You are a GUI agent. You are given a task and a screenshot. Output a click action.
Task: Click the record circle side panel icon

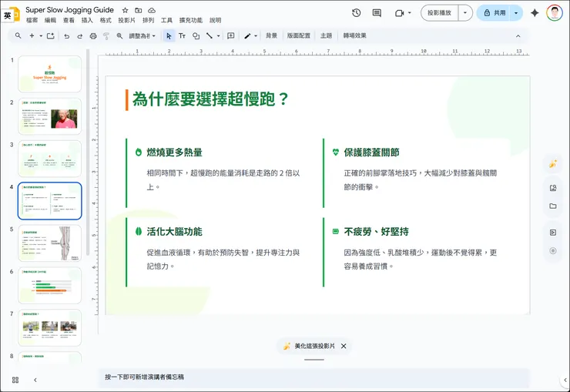(553, 250)
